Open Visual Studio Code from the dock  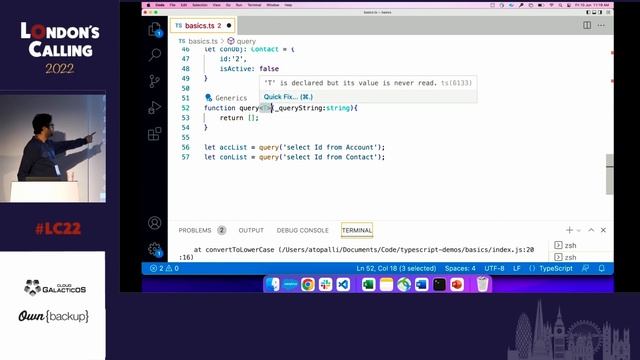343,284
